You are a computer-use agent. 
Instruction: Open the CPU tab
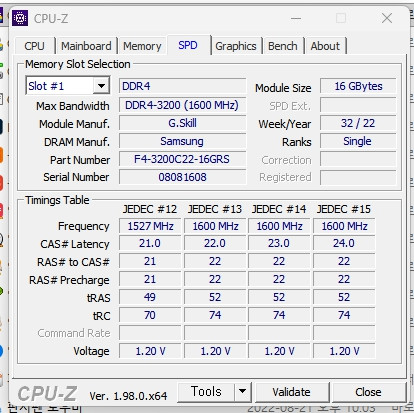tap(35, 46)
